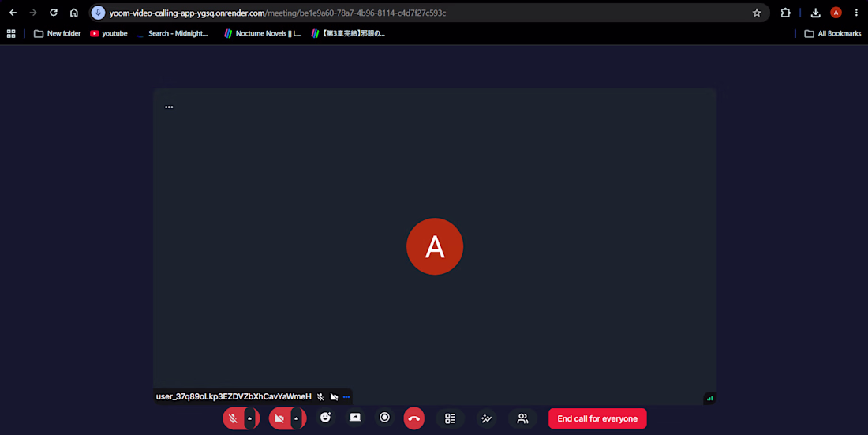868x435 pixels.
Task: Open Search - Midnight bookmark
Action: tap(172, 34)
